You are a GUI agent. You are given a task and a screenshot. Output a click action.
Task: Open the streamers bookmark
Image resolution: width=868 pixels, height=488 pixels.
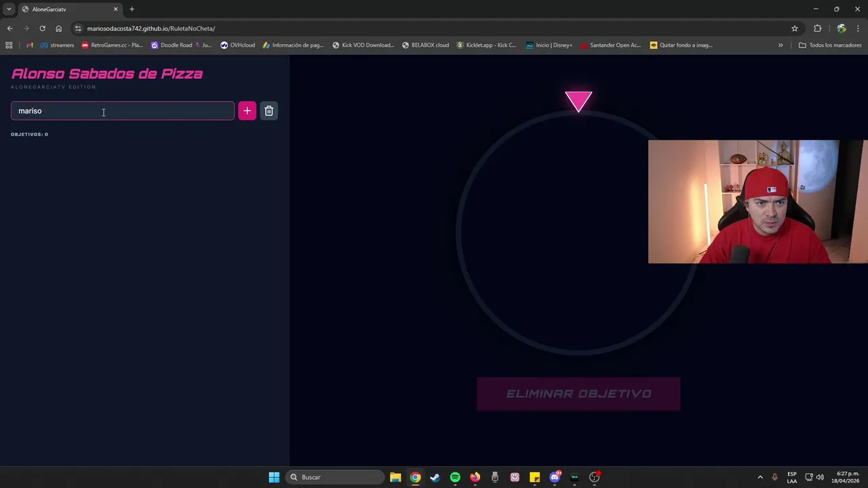(57, 45)
